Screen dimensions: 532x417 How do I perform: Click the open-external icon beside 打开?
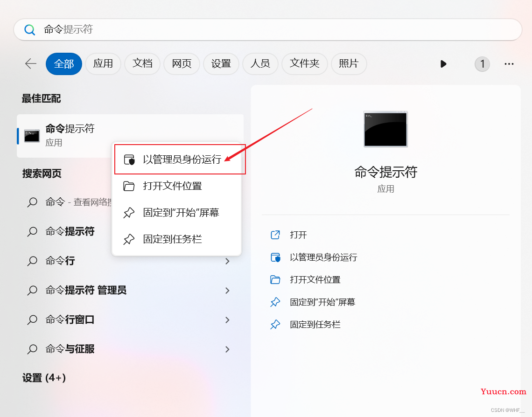275,235
